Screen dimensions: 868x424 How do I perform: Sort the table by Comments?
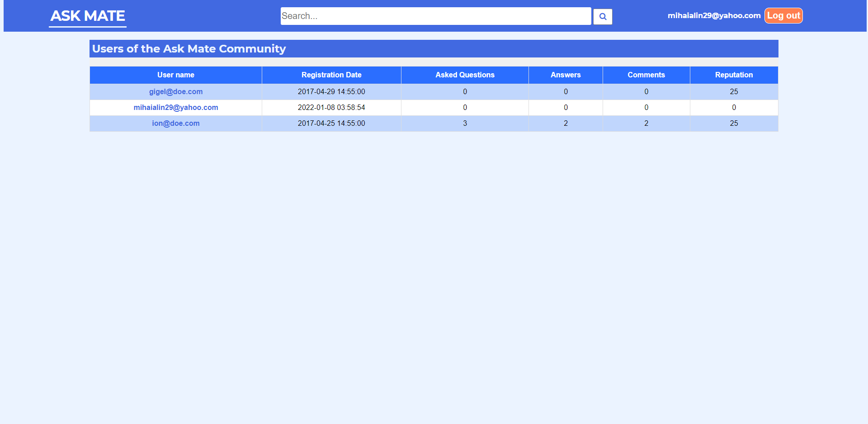pos(646,75)
